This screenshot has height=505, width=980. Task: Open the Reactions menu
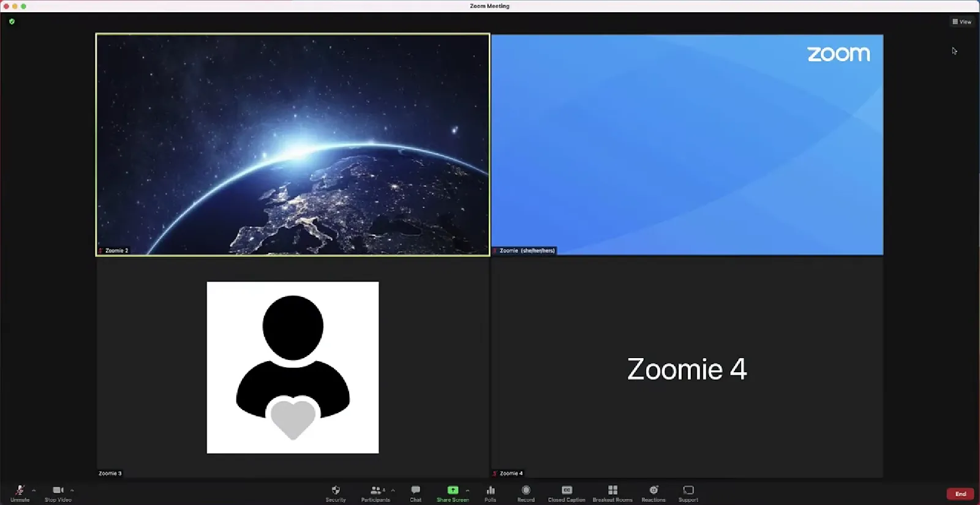click(654, 493)
